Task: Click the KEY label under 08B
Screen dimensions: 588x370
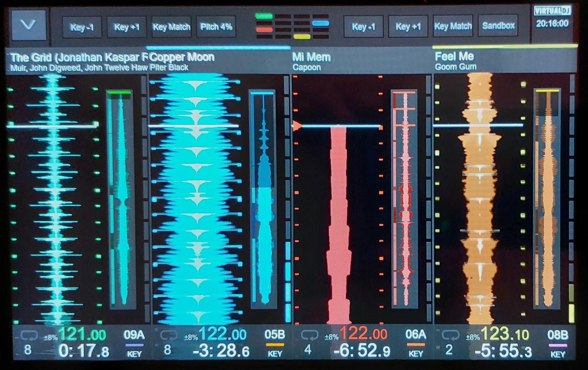Action: tap(558, 354)
